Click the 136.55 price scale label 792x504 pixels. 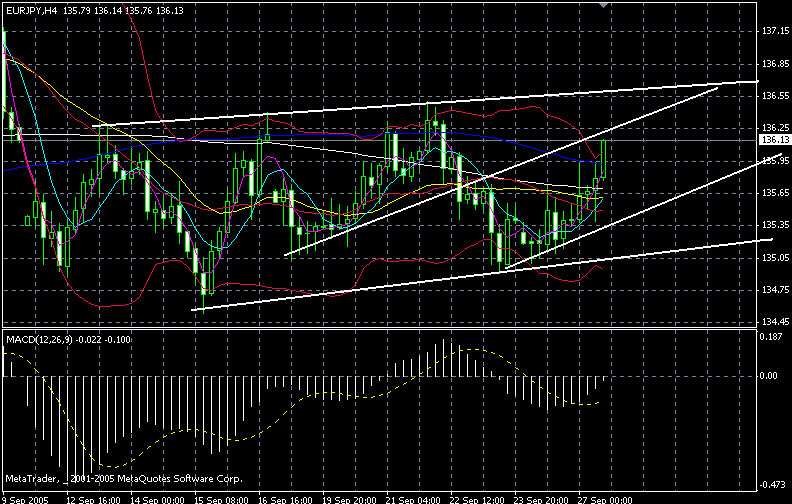point(775,95)
